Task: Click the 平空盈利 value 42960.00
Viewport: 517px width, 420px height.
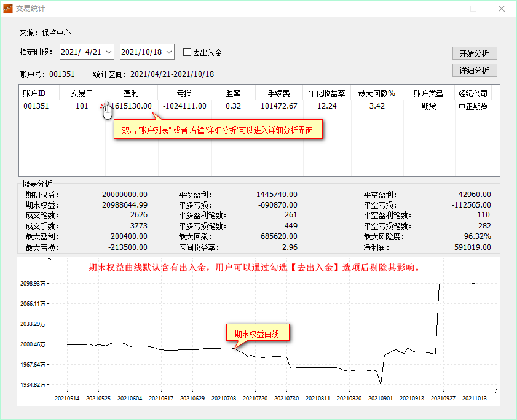Action: pos(475,195)
